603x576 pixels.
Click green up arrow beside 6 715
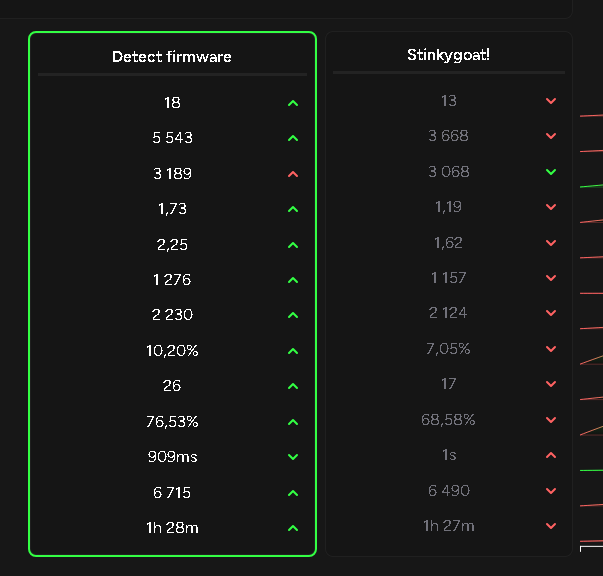pos(293,493)
